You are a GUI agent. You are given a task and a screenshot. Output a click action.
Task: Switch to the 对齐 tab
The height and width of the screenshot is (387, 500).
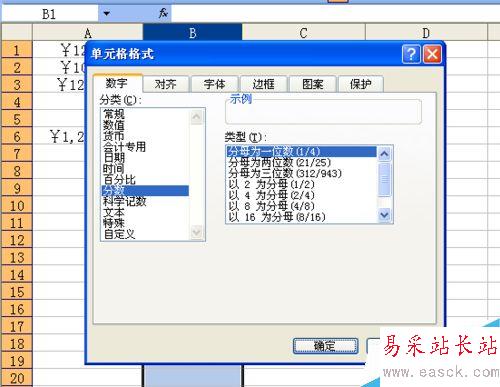[166, 84]
